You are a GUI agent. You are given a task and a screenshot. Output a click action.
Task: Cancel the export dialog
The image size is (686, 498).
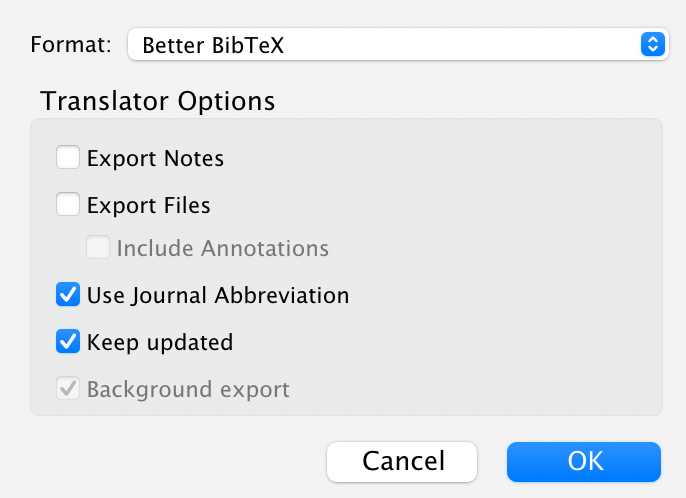(x=402, y=462)
